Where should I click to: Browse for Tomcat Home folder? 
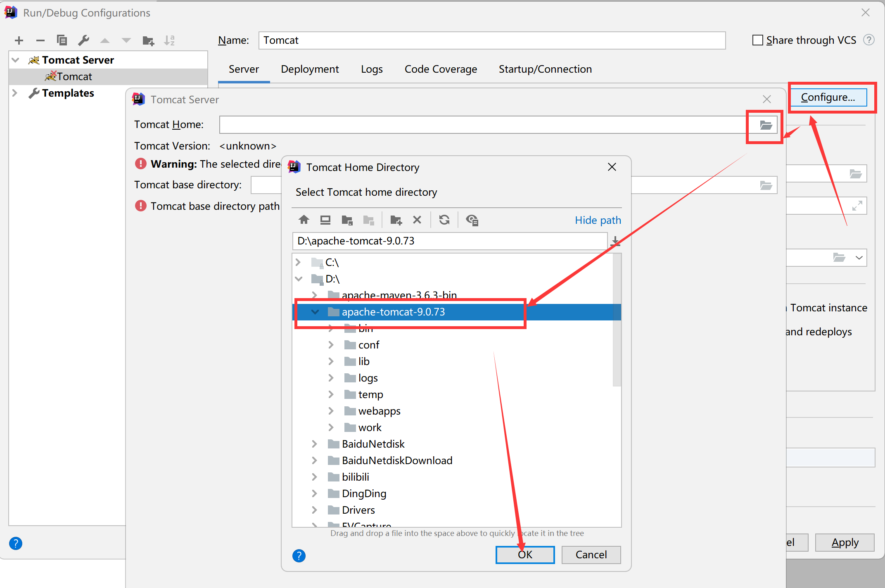(766, 125)
